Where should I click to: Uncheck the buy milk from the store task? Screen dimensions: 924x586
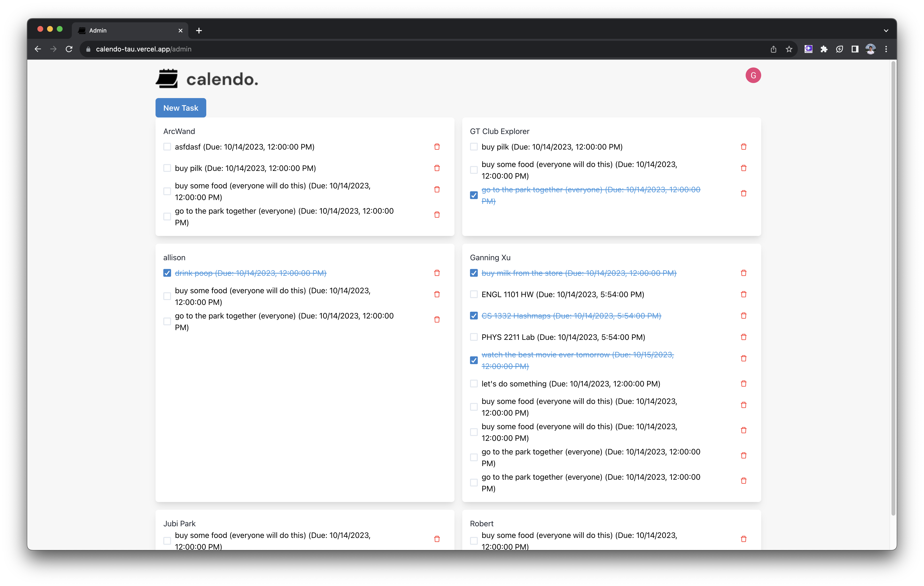(x=473, y=273)
